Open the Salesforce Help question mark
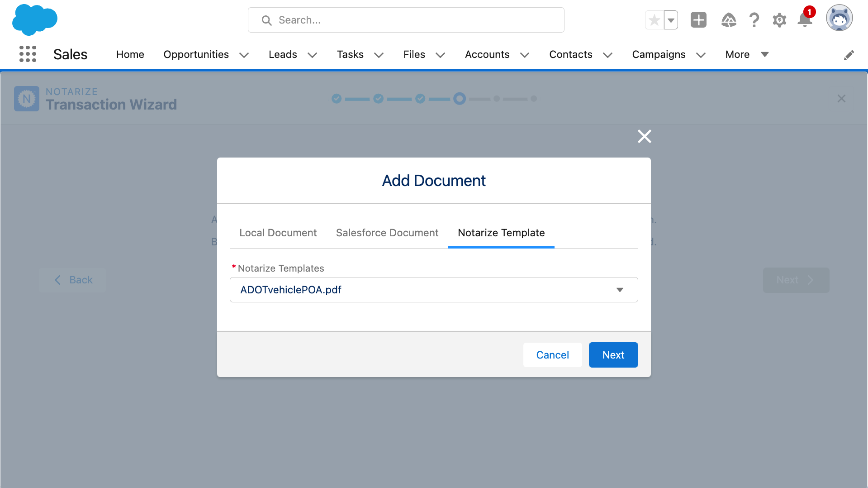Viewport: 868px width, 488px height. pos(754,20)
